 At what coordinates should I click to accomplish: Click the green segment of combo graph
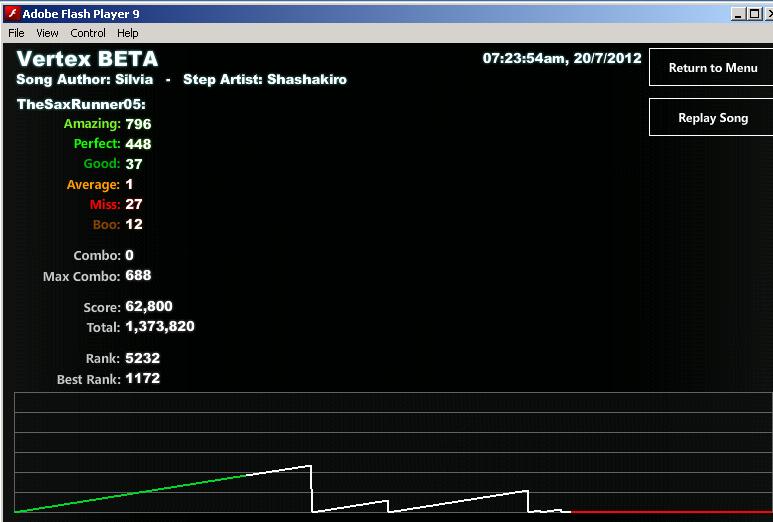[x=131, y=493]
